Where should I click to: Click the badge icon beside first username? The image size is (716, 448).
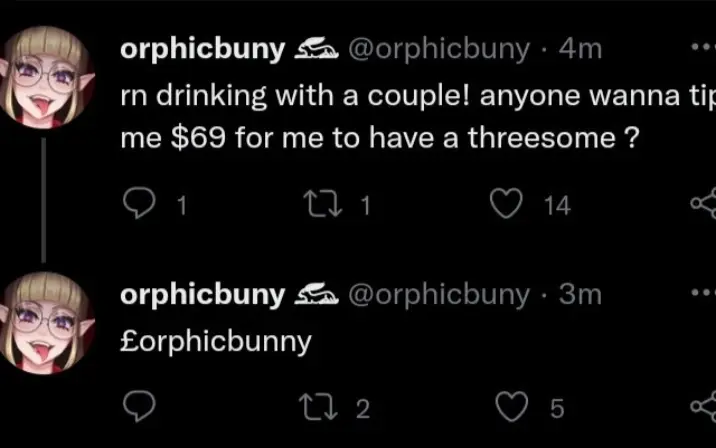point(316,49)
